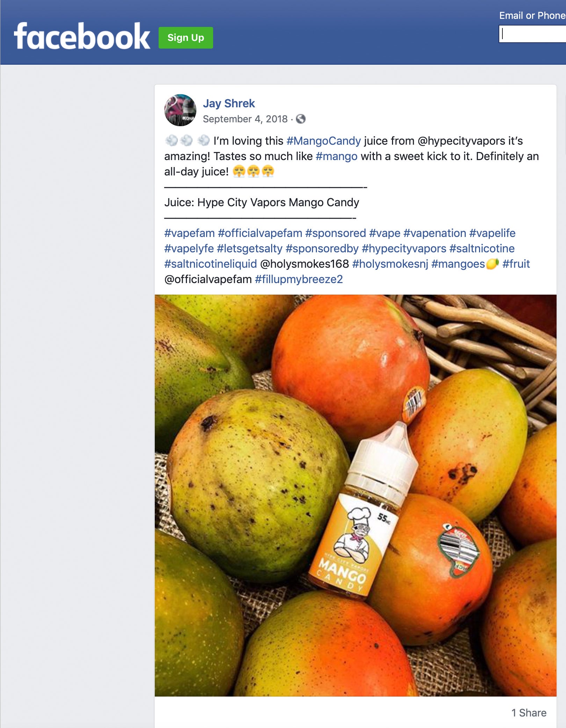The width and height of the screenshot is (566, 728).
Task: Open the #fillupmybreeze2 hashtag
Action: point(299,279)
